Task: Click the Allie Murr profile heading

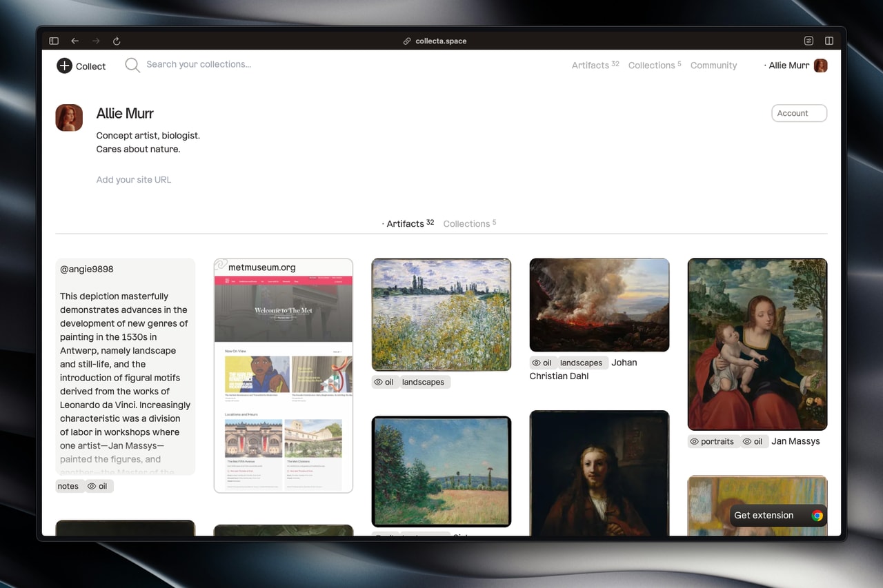Action: [125, 114]
